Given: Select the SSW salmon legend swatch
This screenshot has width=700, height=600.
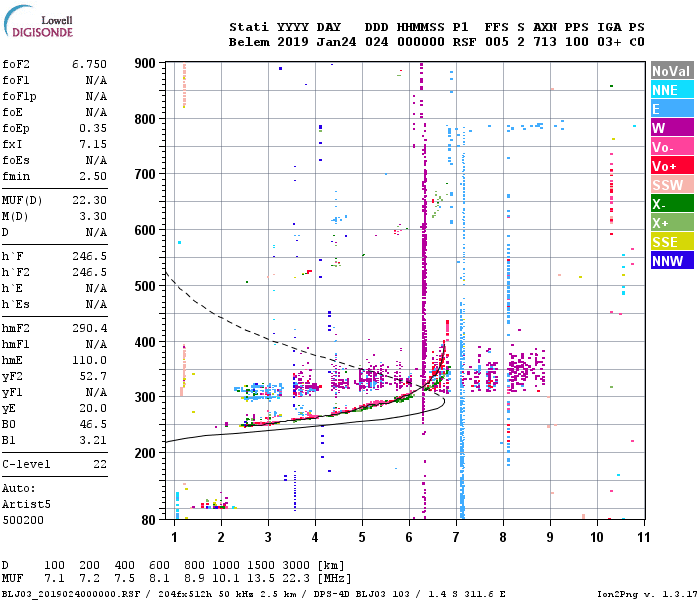Looking at the screenshot, I should [x=672, y=185].
